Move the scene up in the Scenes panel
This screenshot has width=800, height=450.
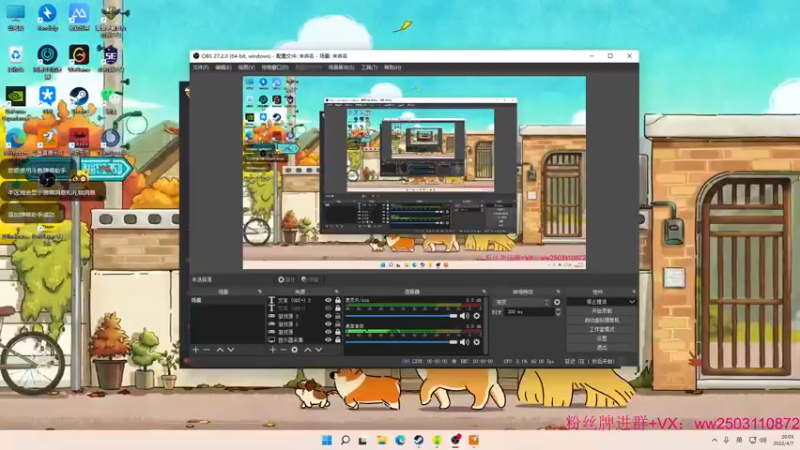(220, 349)
